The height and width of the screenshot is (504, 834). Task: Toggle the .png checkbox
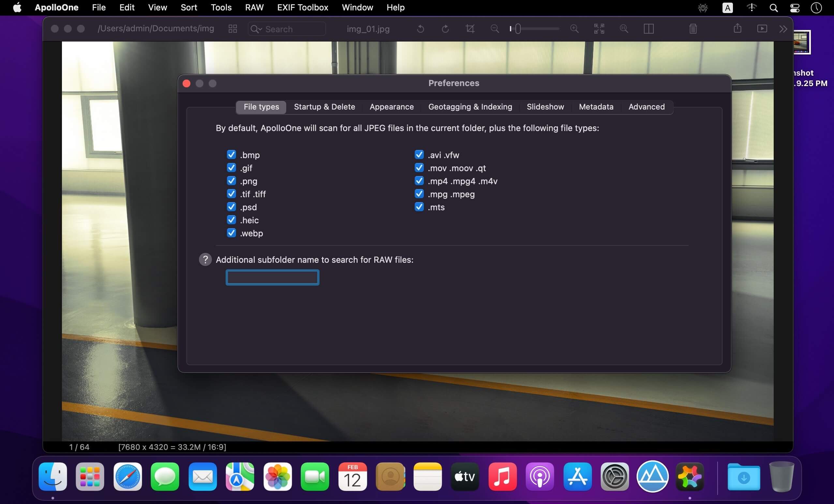(231, 181)
